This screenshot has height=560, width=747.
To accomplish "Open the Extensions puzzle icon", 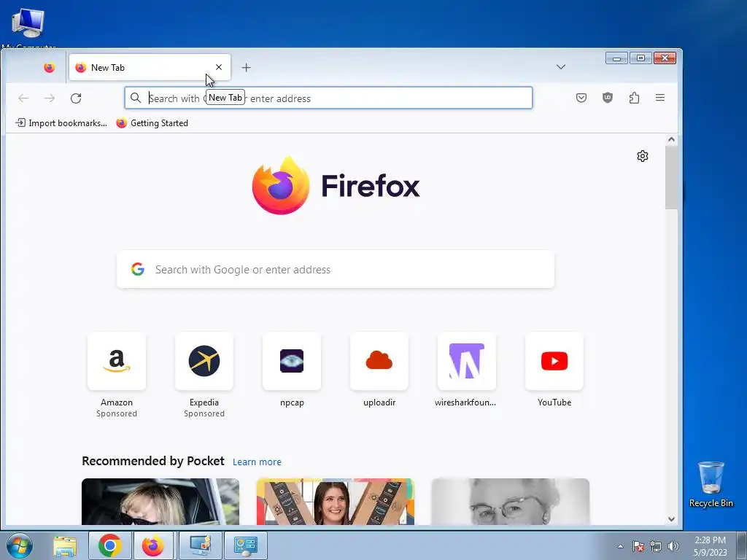I will coord(634,98).
